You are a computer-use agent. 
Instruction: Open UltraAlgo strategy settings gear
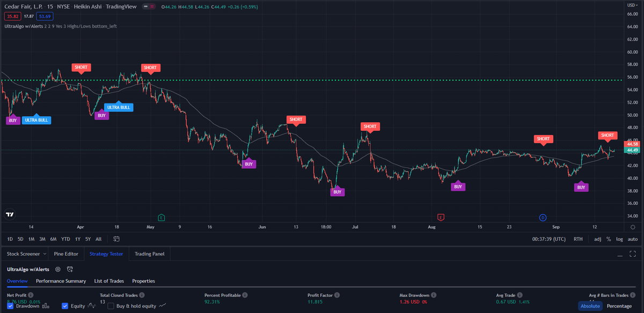(x=58, y=269)
